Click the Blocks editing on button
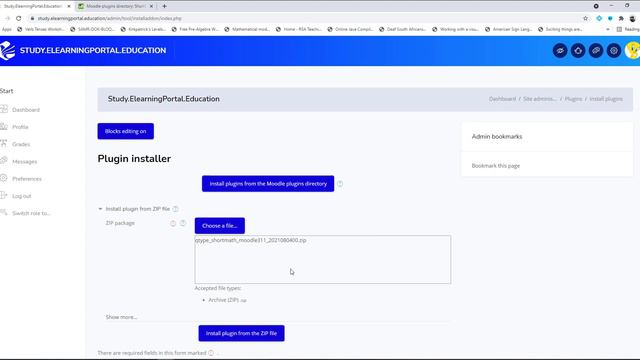The height and width of the screenshot is (360, 640). (x=126, y=131)
